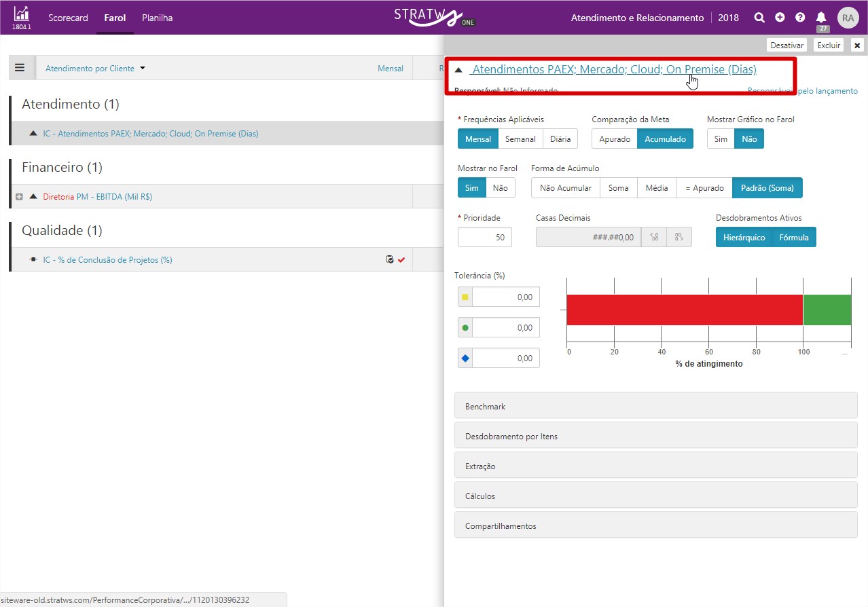Choose Sim for Mostrar Gráfico no Farol
This screenshot has height=607, width=868.
coord(721,139)
